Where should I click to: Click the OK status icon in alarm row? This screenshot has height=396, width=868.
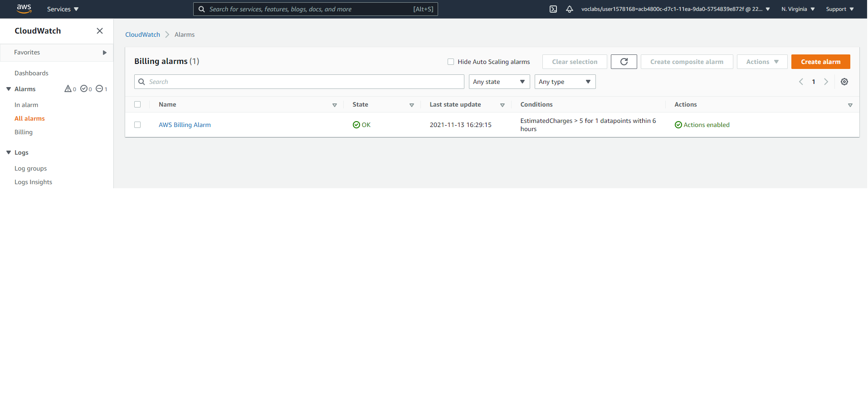pos(356,125)
